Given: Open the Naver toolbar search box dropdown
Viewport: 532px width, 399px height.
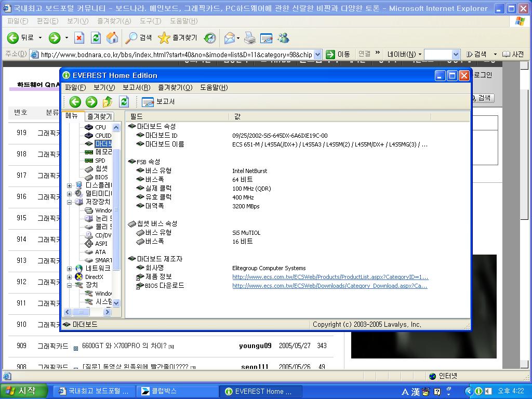Looking at the screenshot, I should (456, 54).
